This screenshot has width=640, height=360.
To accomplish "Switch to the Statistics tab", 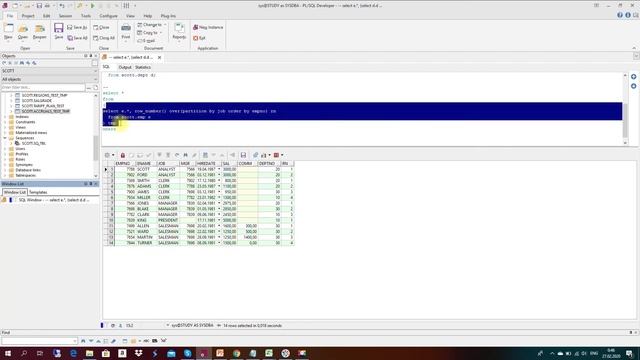I will [x=143, y=67].
